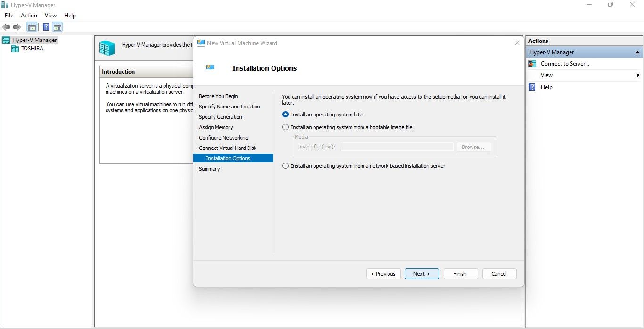
Task: Go to Connect Virtual Hard Disk step
Action: 228,148
